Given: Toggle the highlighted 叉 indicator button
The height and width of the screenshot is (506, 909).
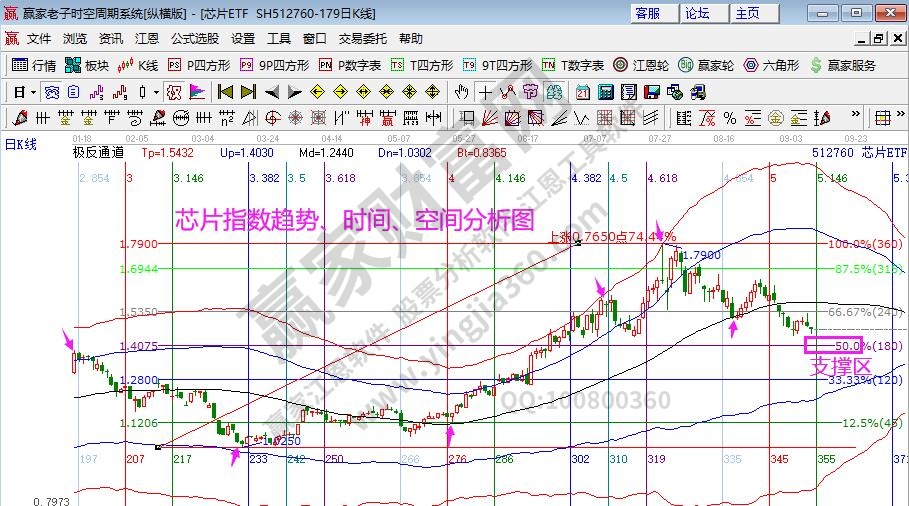Looking at the screenshot, I should pos(173,92).
